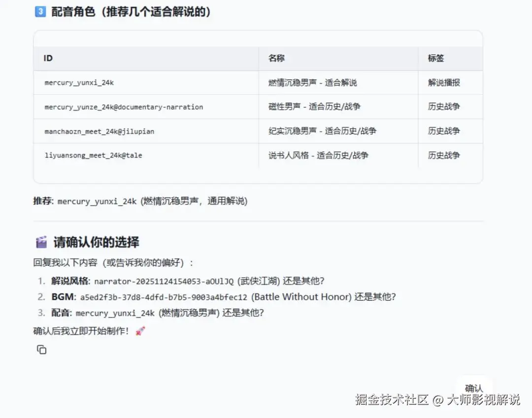Viewport: 532px width, 418px height.
Task: Click the copy message icon
Action: [x=42, y=350]
